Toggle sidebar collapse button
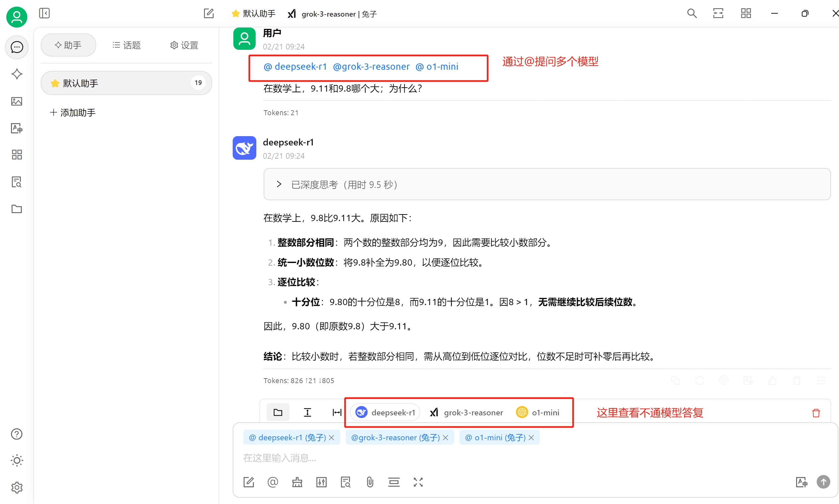Image resolution: width=839 pixels, height=504 pixels. tap(44, 14)
